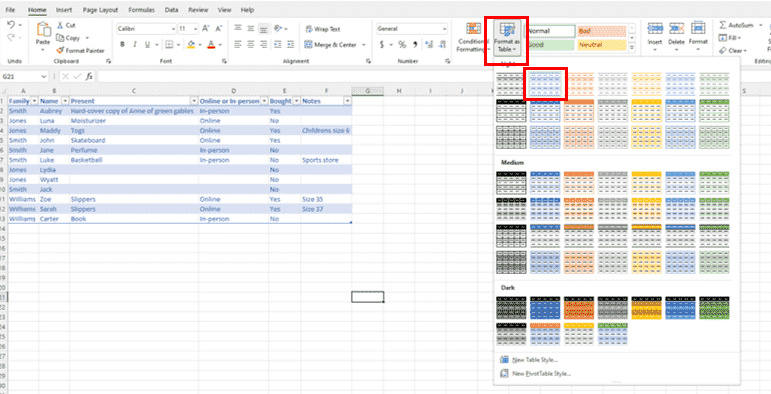771x394 pixels.
Task: Toggle Wrap Text
Action: (323, 29)
